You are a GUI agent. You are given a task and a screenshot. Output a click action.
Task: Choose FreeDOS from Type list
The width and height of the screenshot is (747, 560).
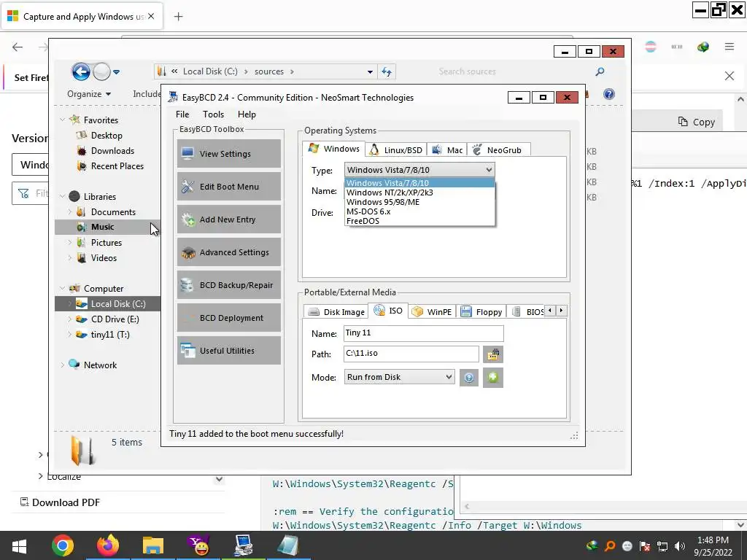point(419,221)
